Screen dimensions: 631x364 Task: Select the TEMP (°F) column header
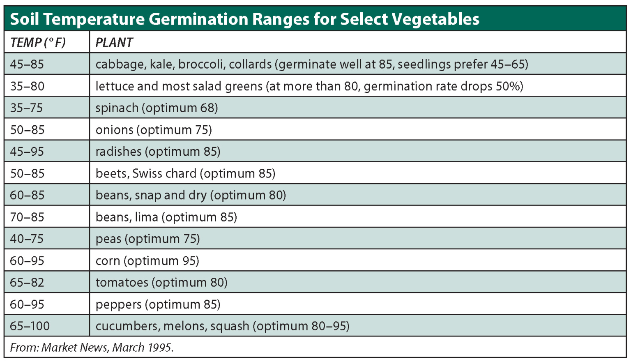pos(38,42)
